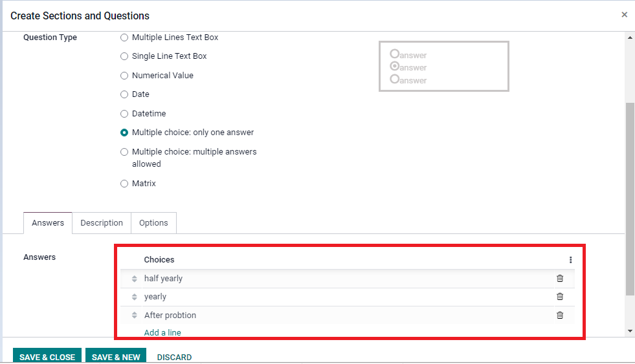
Task: Close the Create Sections and Questions dialog
Action: pyautogui.click(x=624, y=15)
